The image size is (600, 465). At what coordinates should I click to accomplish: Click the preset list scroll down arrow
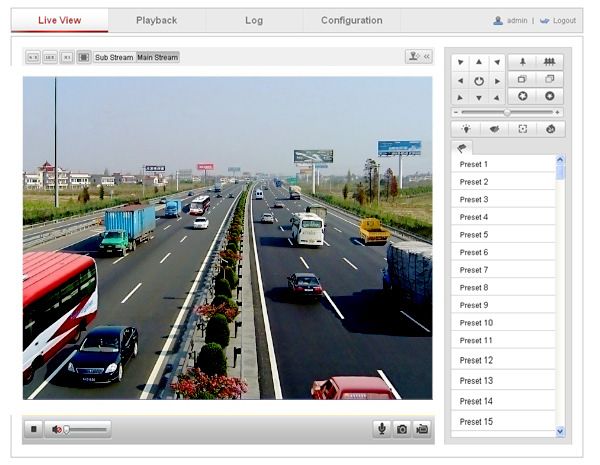tap(560, 431)
